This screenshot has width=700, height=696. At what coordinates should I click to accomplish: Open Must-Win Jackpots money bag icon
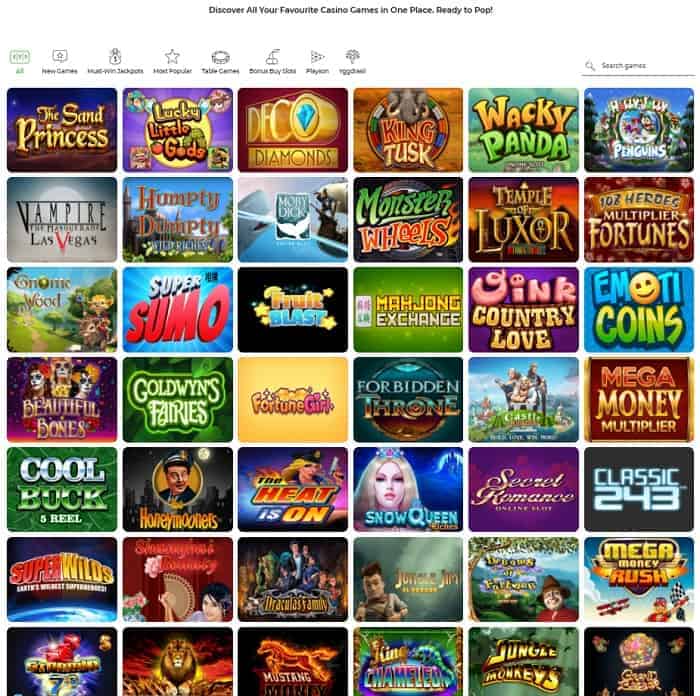point(115,56)
